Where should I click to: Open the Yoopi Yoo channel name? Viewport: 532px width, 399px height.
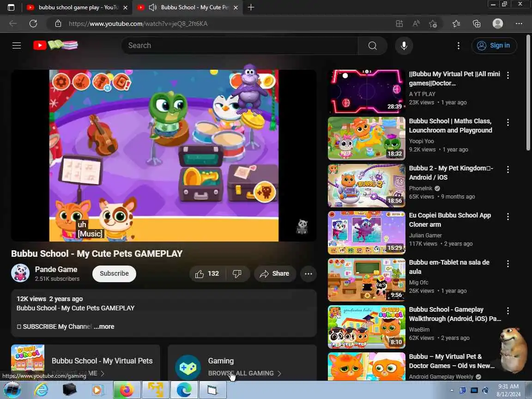click(x=421, y=141)
